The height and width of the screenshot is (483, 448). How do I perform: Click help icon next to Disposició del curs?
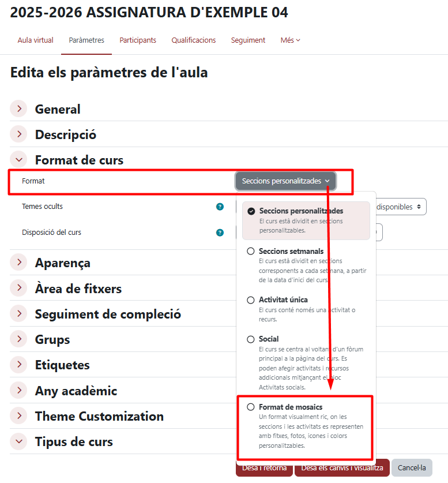coord(220,233)
